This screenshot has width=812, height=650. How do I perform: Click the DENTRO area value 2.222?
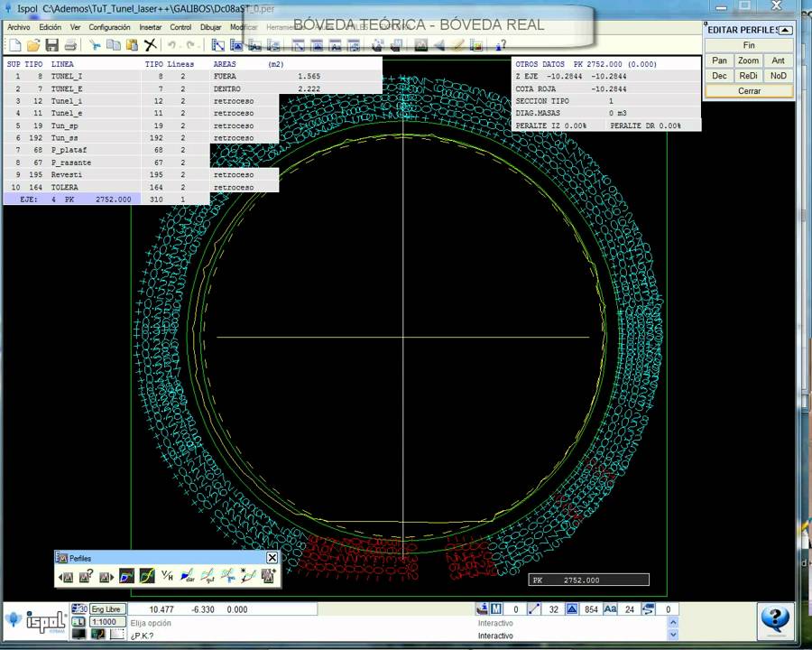(309, 88)
